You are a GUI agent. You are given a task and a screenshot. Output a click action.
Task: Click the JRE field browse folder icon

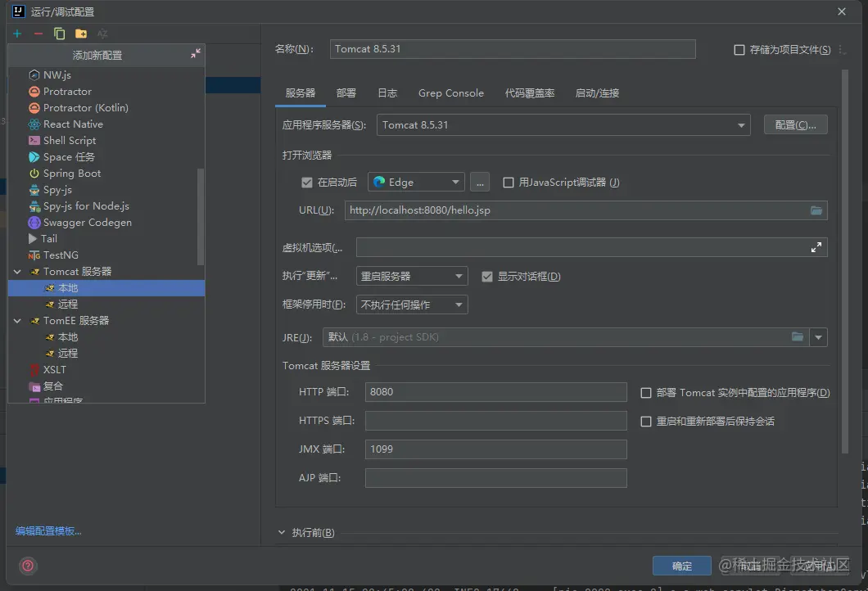pyautogui.click(x=797, y=337)
